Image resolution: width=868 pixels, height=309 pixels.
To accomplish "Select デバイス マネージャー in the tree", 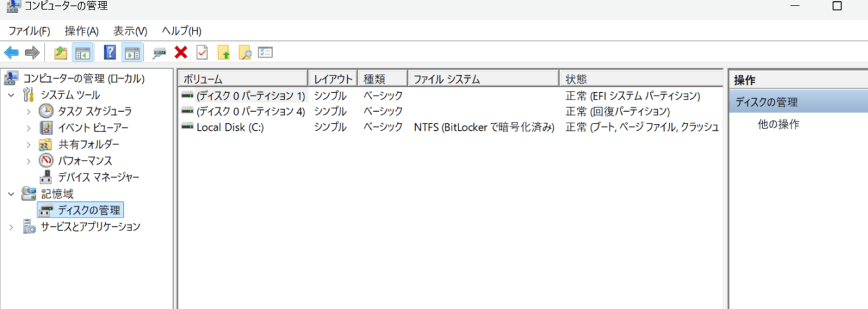I will pos(98,177).
